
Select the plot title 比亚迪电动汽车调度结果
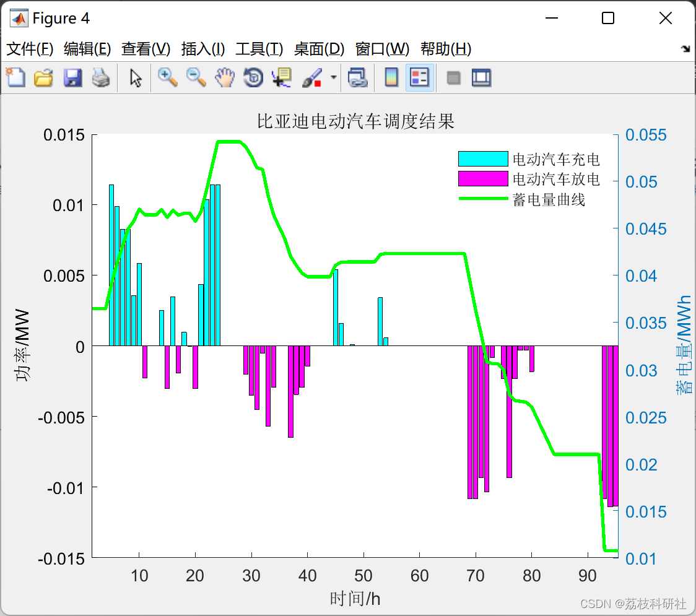(355, 121)
